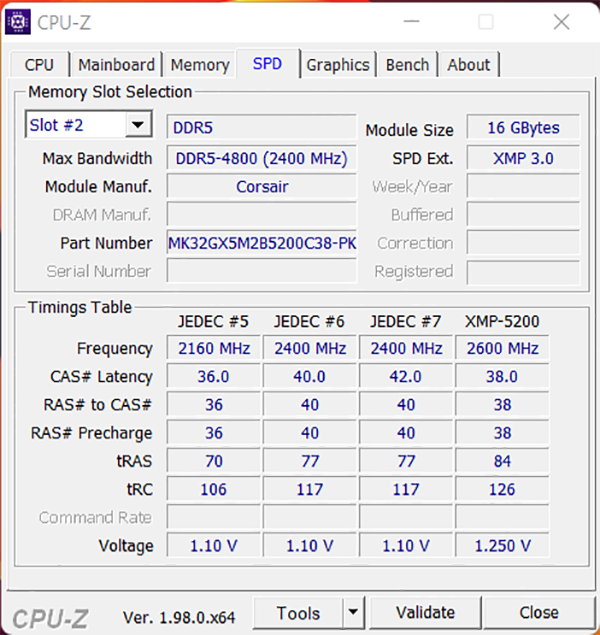This screenshot has height=635, width=600.
Task: Click the 36.0 CAS# Latency cell
Action: pos(214,376)
